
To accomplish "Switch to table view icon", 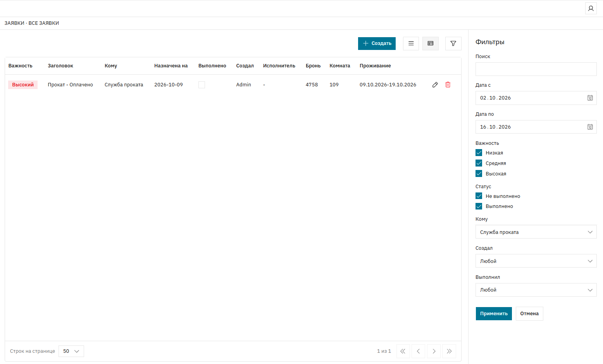I will pos(430,43).
